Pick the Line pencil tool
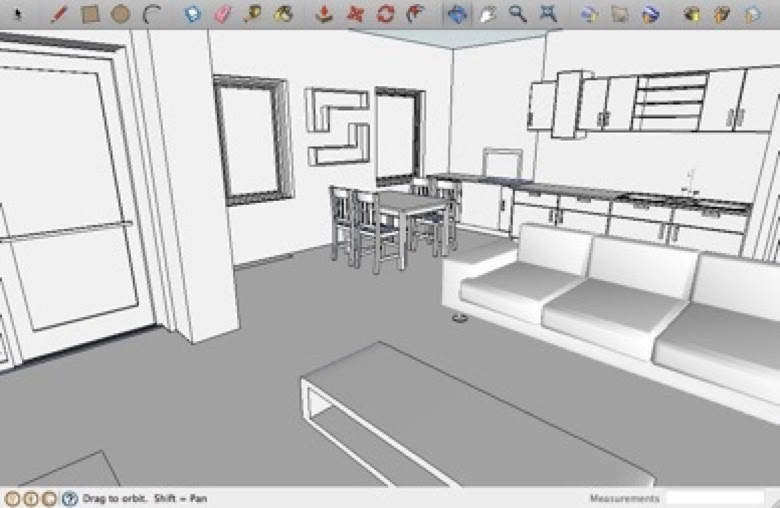780x508 pixels. 59,14
